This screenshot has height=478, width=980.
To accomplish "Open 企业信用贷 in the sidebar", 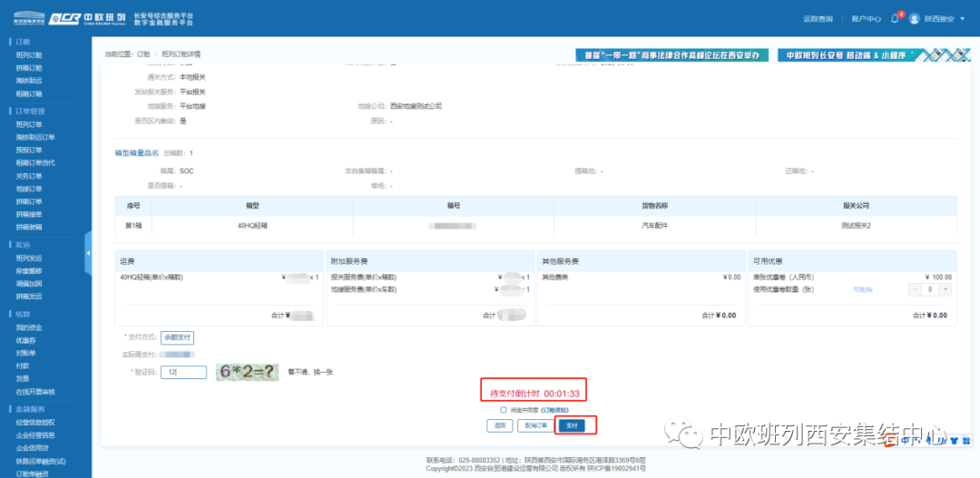I will point(32,448).
